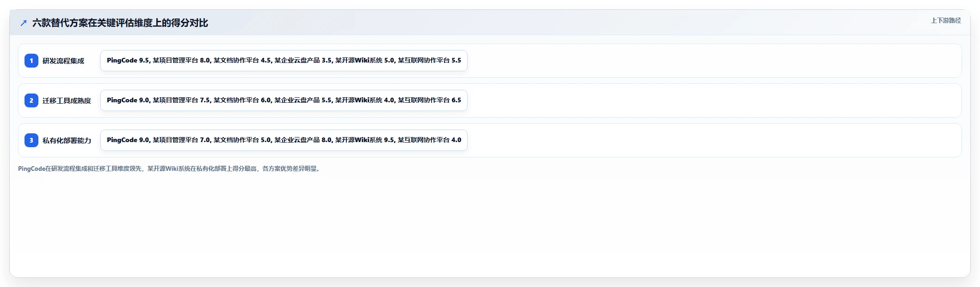Screen dimensions: 980x287
Task: Click the score box ending 某互联网协作平台 4.0
Action: point(284,140)
